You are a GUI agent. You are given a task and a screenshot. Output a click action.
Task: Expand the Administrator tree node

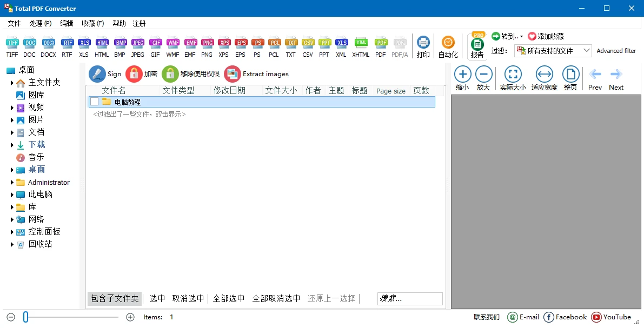(12, 182)
